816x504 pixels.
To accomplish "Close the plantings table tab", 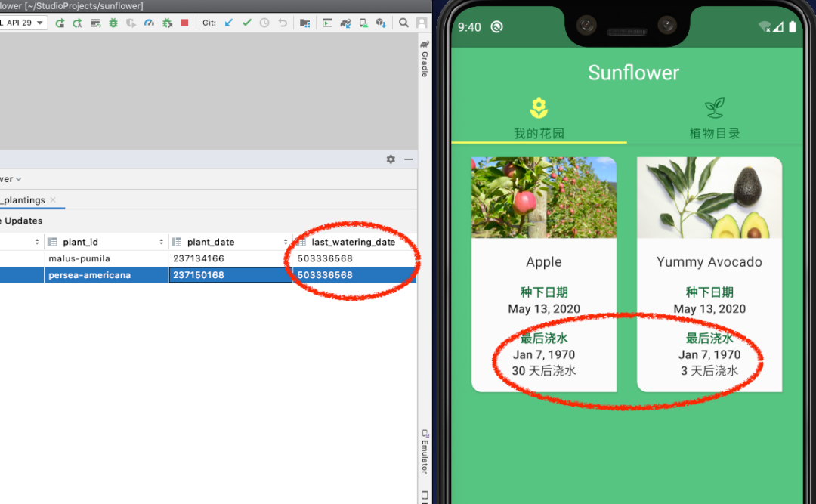I will click(53, 200).
